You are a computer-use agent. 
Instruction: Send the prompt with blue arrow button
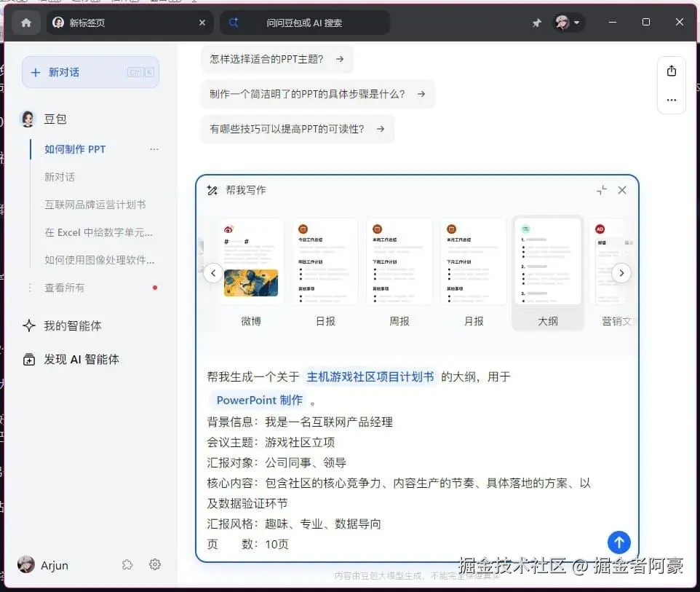(x=619, y=542)
